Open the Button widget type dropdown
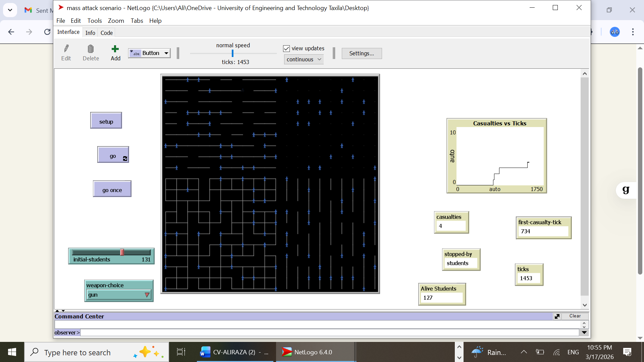The width and height of the screenshot is (644, 362). pos(150,53)
